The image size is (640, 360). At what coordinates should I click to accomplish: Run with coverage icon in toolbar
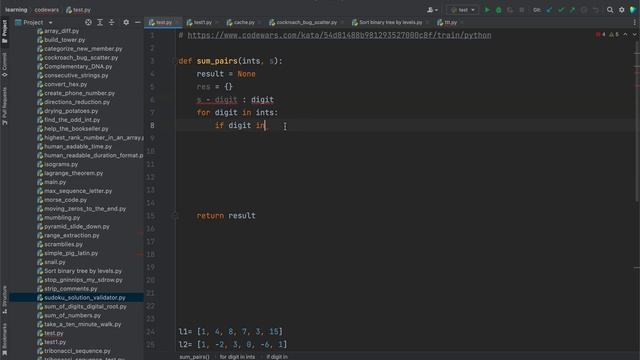pyautogui.click(x=510, y=10)
